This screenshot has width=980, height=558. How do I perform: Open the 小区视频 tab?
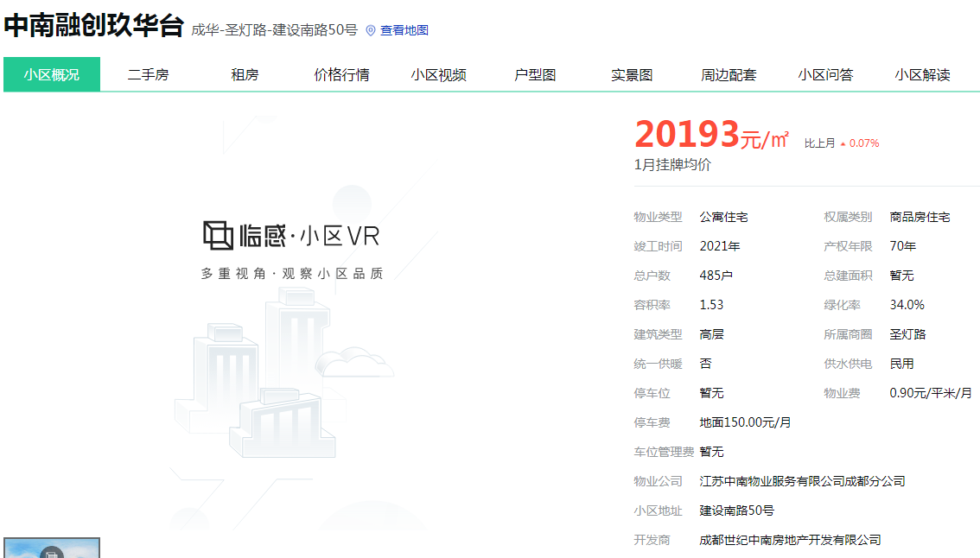(439, 74)
